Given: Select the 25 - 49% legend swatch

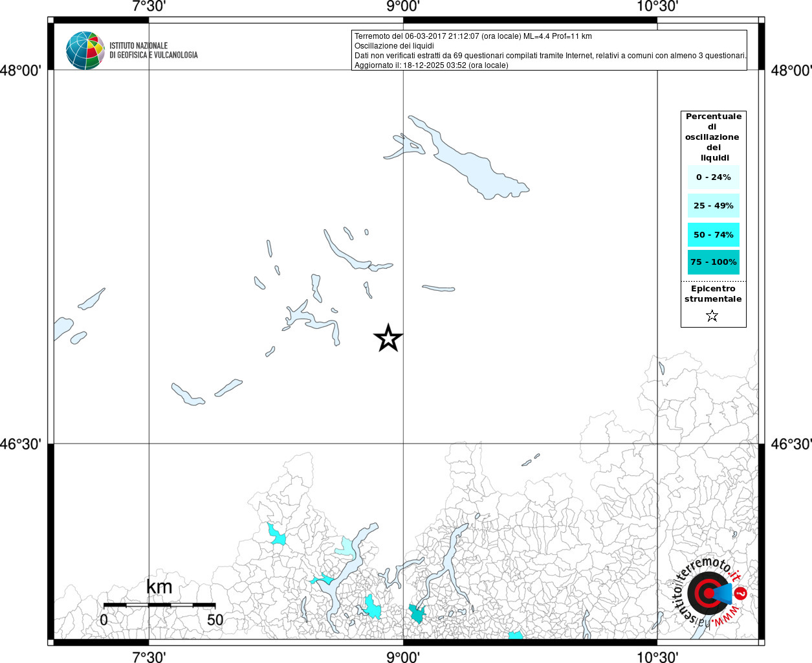Looking at the screenshot, I should pyautogui.click(x=714, y=206).
